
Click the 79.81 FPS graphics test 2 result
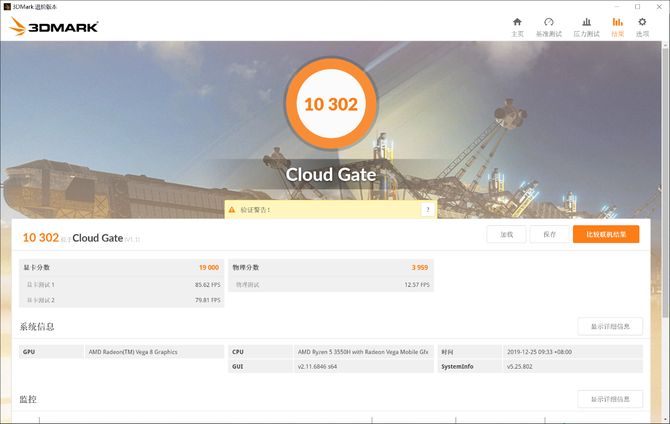click(x=208, y=300)
